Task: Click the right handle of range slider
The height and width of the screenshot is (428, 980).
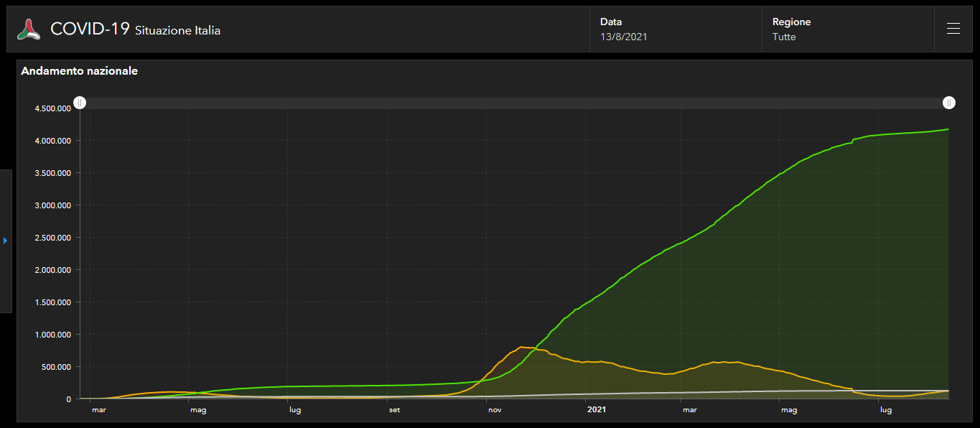Action: (949, 103)
